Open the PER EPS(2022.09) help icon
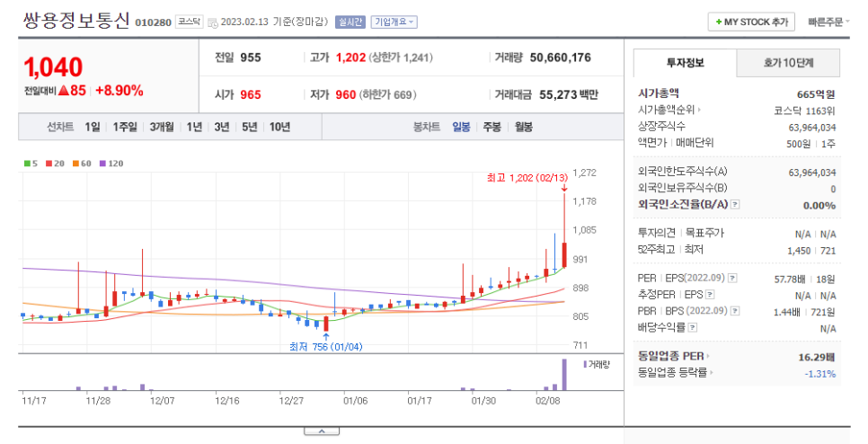The height and width of the screenshot is (444, 868). tap(732, 278)
